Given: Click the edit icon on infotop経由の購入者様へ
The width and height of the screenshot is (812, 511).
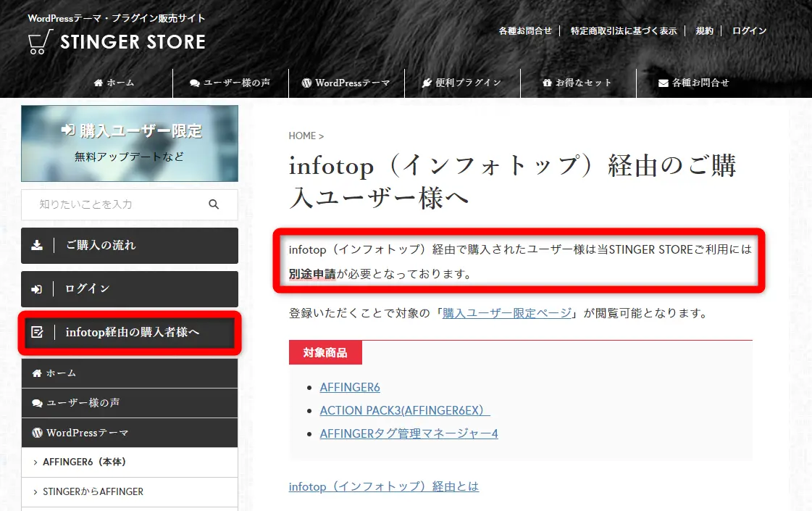Looking at the screenshot, I should [x=37, y=331].
